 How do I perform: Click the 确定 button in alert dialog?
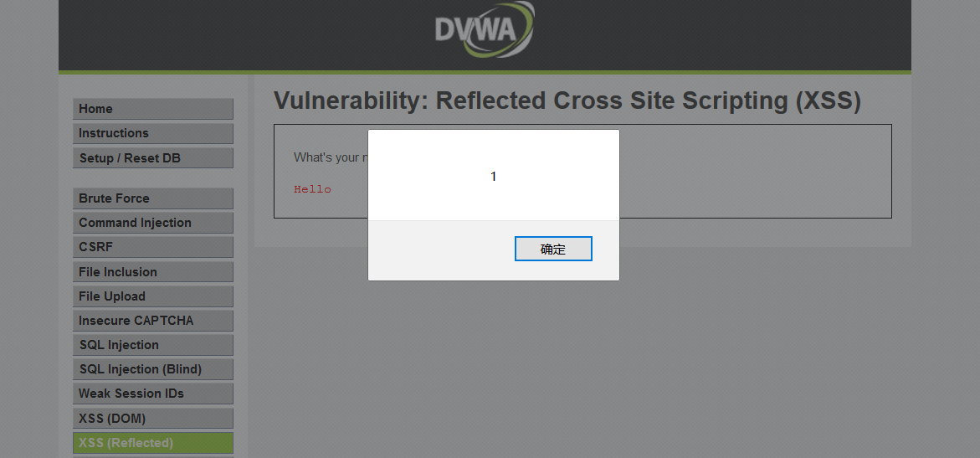[x=553, y=249]
